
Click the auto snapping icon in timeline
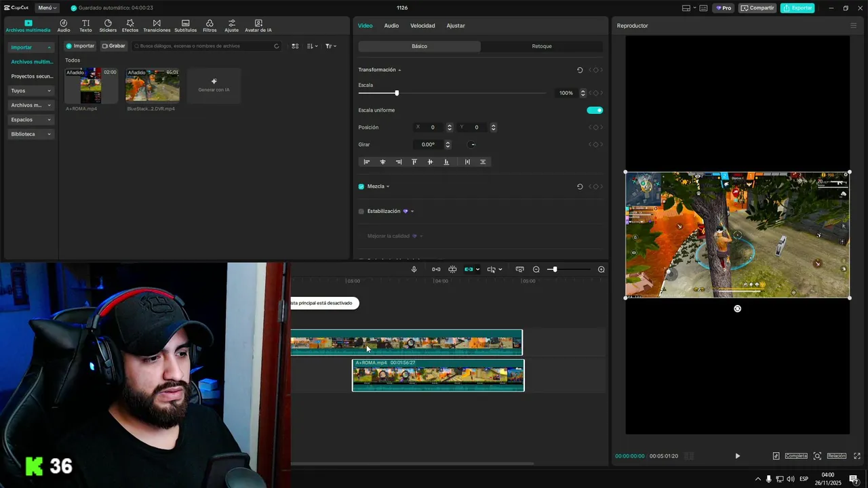452,269
